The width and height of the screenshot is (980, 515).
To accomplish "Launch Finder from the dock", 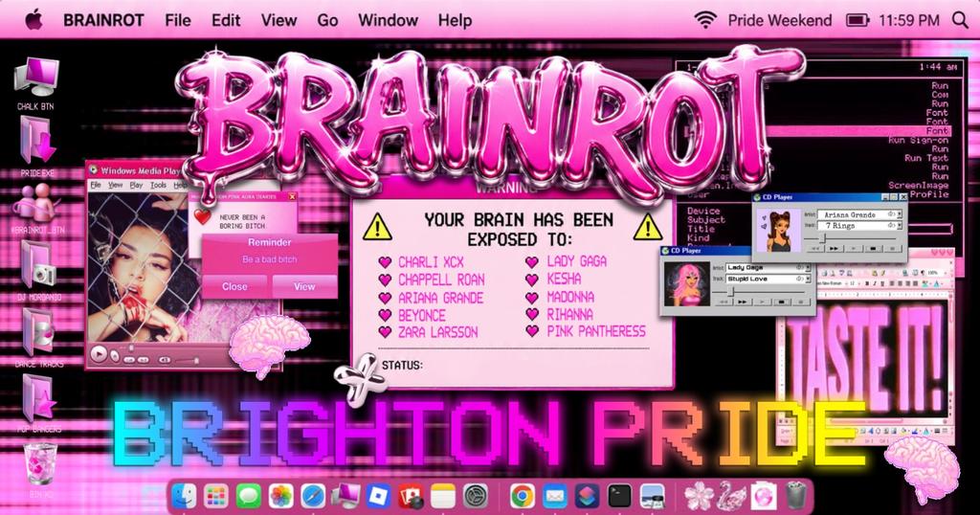I will pyautogui.click(x=184, y=497).
